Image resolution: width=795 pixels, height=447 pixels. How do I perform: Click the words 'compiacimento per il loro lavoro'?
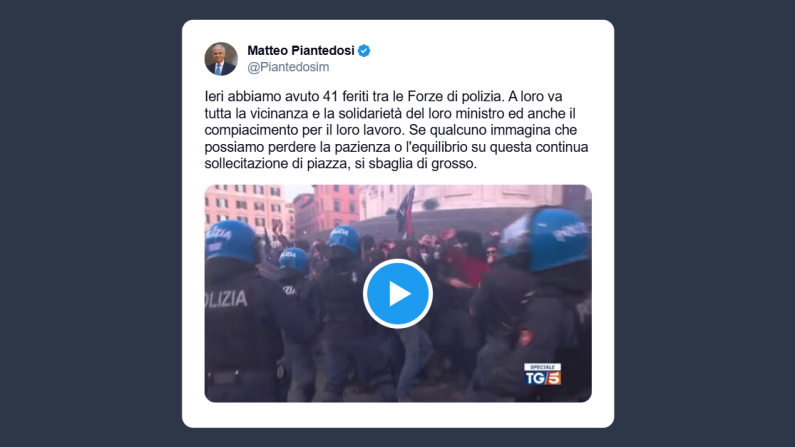point(303,130)
